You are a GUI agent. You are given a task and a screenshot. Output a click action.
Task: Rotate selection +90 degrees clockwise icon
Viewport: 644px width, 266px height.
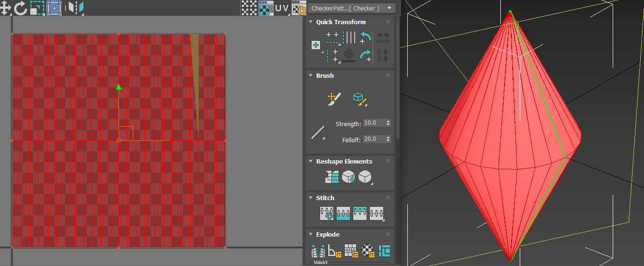click(365, 55)
